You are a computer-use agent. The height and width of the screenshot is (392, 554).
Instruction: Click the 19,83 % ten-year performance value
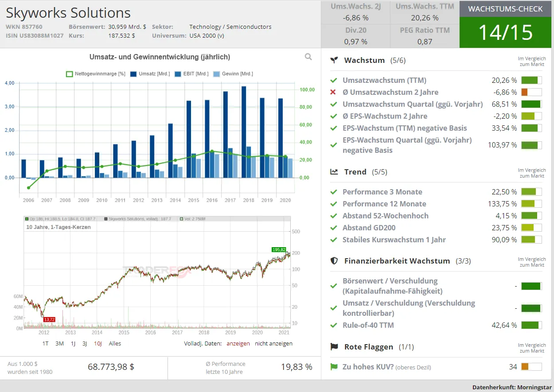297,367
